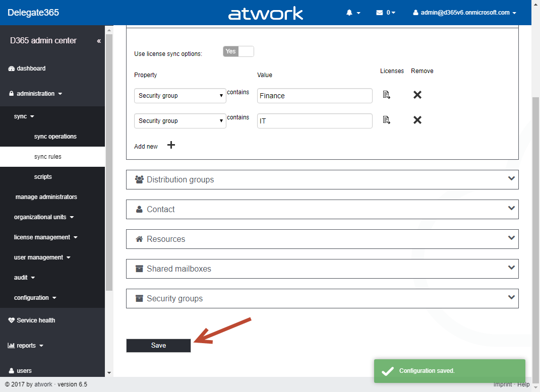The image size is (540, 392).
Task: Go to manage administrators page
Action: [46, 197]
